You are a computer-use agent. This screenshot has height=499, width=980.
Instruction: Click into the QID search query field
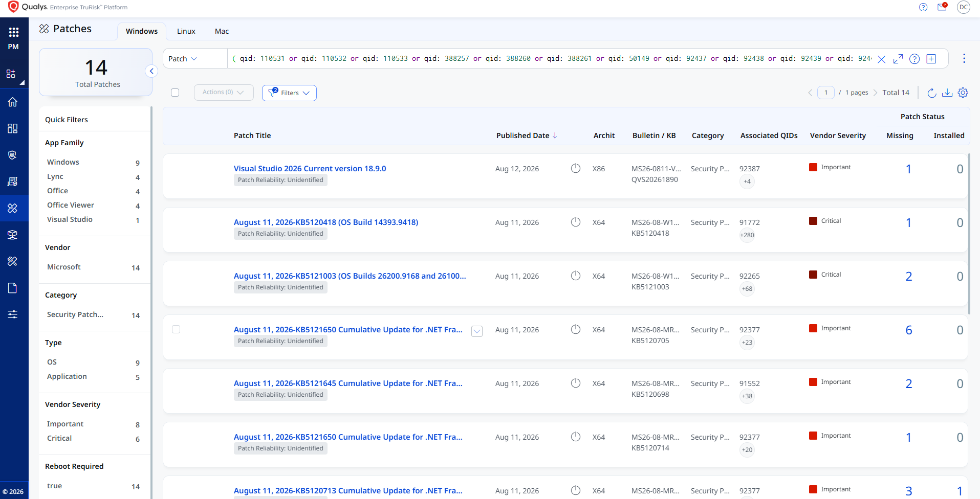click(552, 59)
